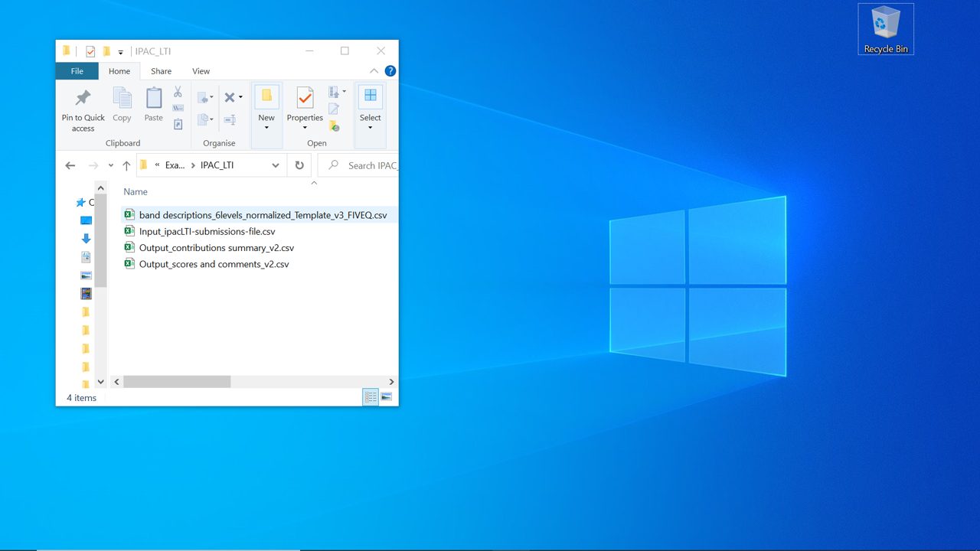The width and height of the screenshot is (980, 551).
Task: Click the Paste shortcut icon
Action: point(178,124)
